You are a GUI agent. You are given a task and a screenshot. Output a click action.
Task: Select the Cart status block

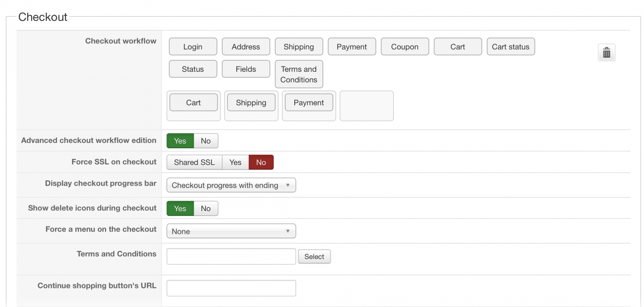pos(510,47)
